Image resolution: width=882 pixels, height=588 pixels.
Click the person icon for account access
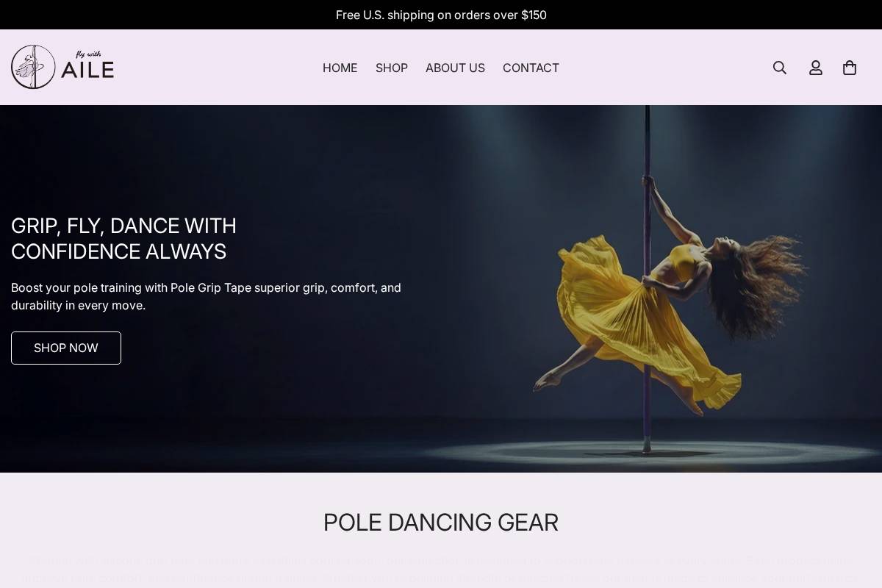pos(816,68)
